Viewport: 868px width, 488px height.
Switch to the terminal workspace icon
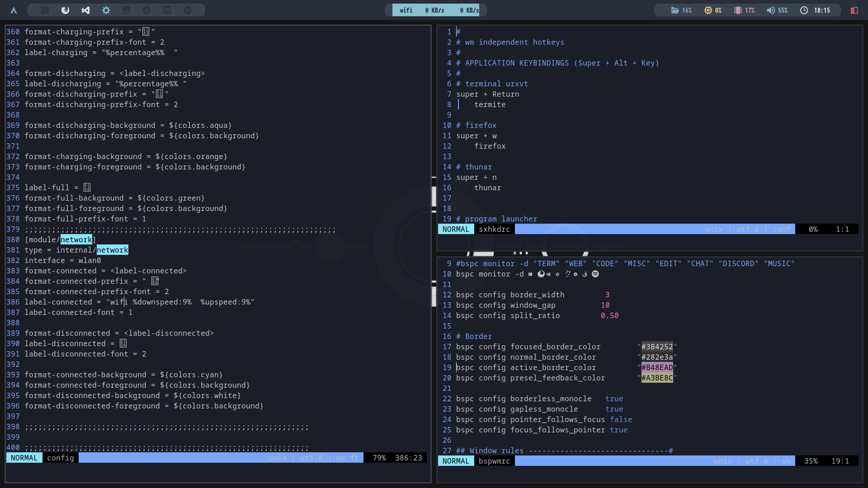(x=45, y=10)
